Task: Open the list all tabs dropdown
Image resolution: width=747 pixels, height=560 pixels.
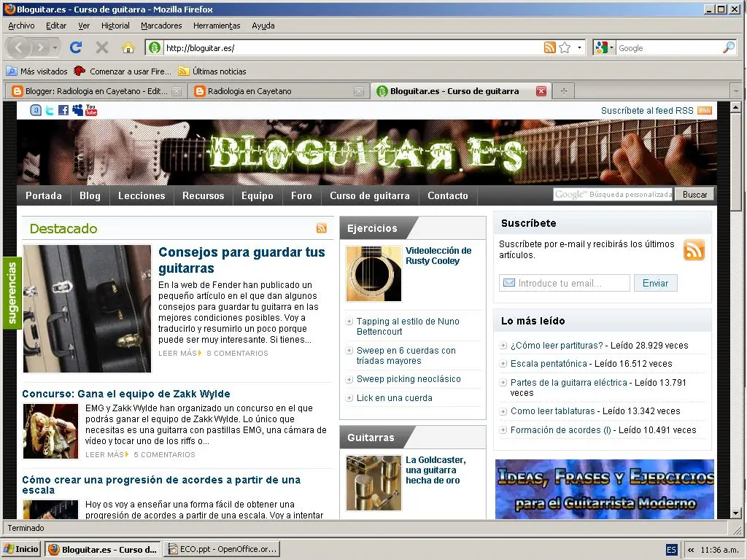Action: (x=736, y=91)
